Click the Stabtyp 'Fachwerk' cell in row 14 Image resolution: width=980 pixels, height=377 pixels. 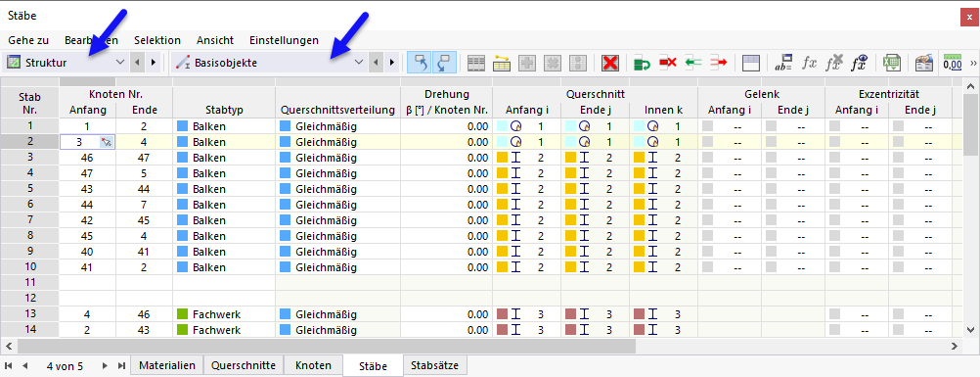(x=224, y=329)
